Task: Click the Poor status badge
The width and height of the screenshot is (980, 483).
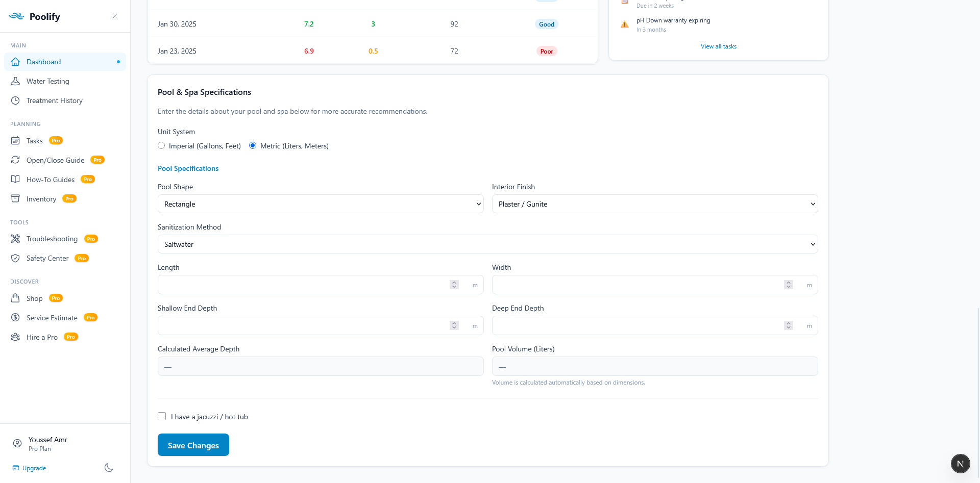Action: pyautogui.click(x=547, y=51)
